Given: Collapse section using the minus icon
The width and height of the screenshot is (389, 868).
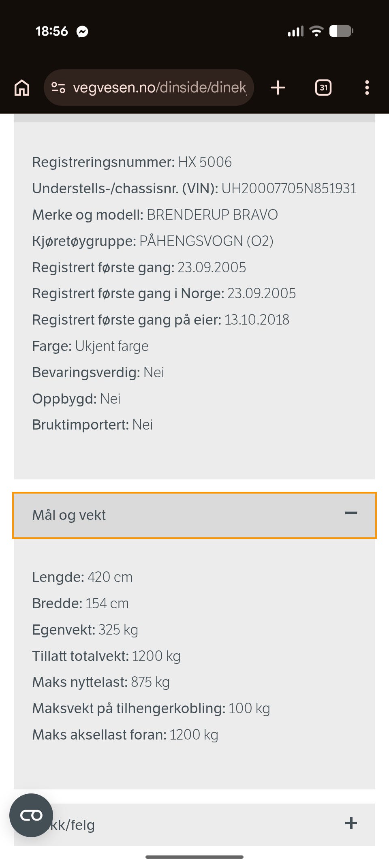Looking at the screenshot, I should tap(351, 513).
